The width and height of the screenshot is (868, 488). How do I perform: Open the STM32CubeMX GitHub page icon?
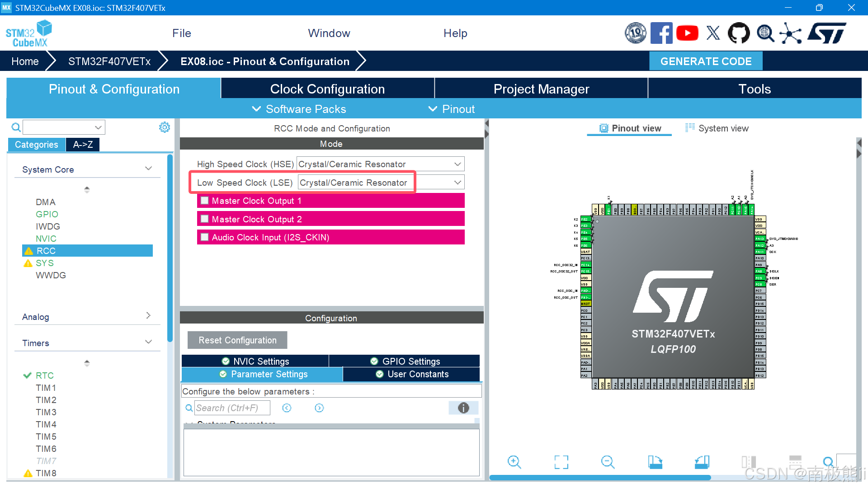pyautogui.click(x=739, y=33)
